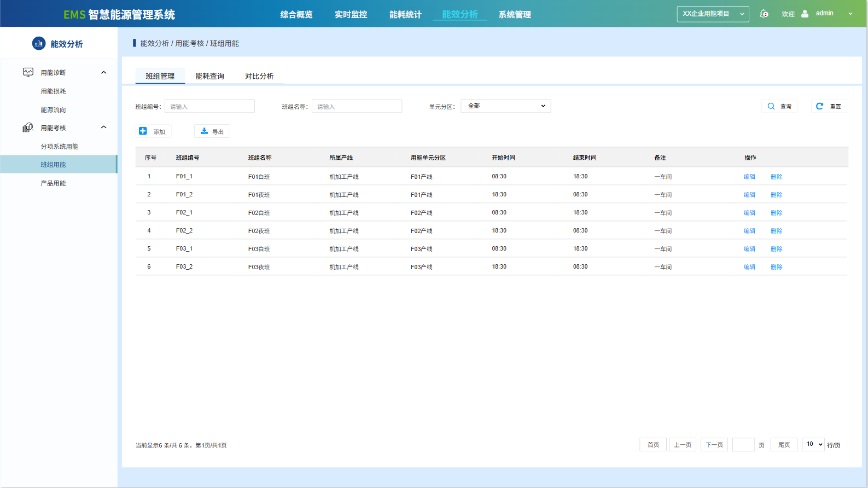Open 实时监控 in top navigation
This screenshot has width=868, height=488.
(x=351, y=14)
